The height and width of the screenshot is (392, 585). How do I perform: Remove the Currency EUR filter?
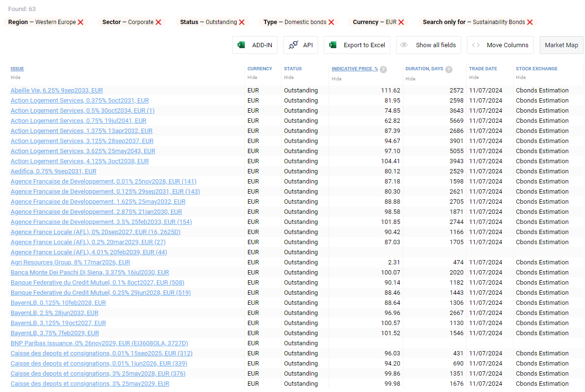point(401,22)
